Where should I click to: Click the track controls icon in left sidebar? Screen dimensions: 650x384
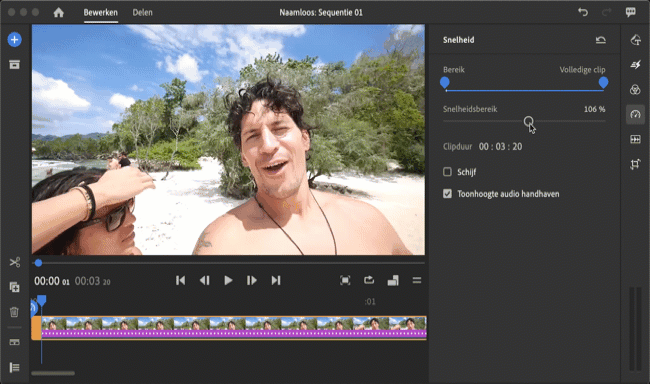(x=15, y=342)
